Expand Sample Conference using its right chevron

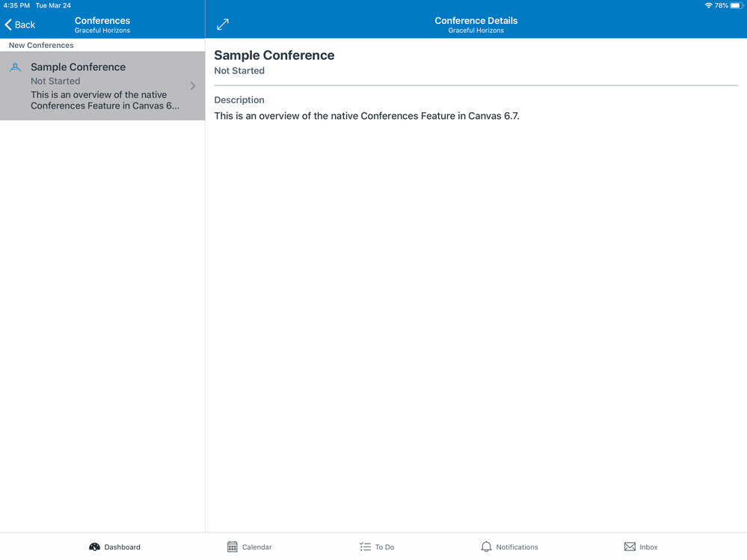193,86
